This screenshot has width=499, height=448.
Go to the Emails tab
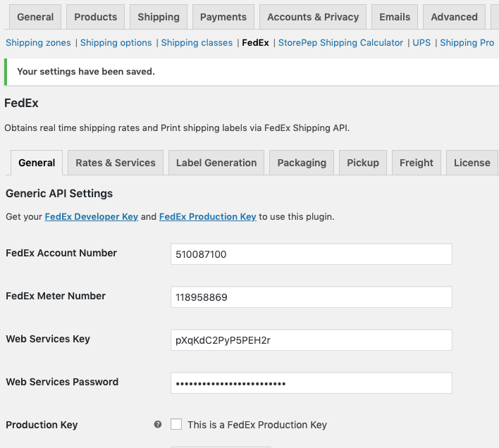(x=395, y=17)
